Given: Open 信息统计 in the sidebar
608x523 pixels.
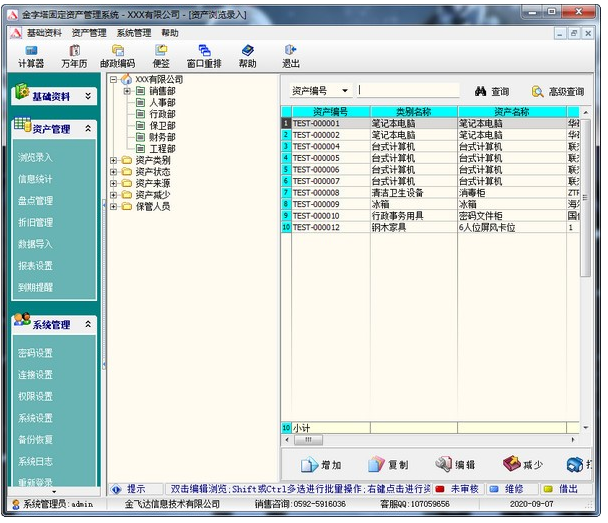Looking at the screenshot, I should (x=36, y=179).
